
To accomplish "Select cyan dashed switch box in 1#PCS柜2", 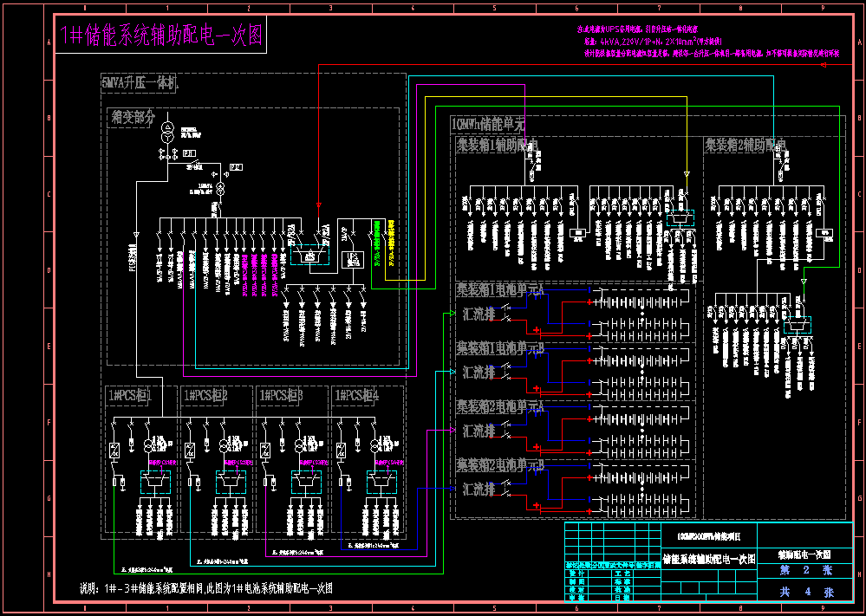I will (231, 482).
